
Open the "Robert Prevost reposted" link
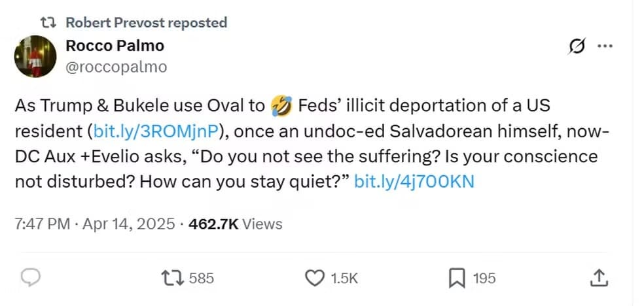click(146, 23)
